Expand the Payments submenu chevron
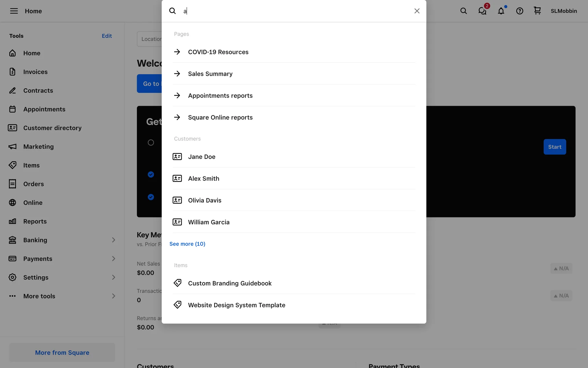Screen dimensions: 588x368 (113, 259)
